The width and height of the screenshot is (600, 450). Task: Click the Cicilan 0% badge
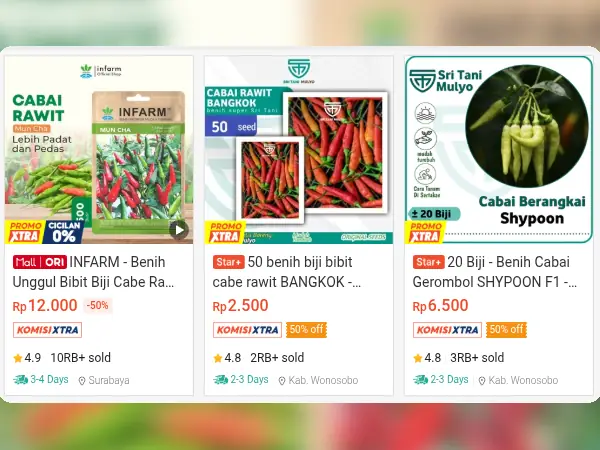[64, 232]
